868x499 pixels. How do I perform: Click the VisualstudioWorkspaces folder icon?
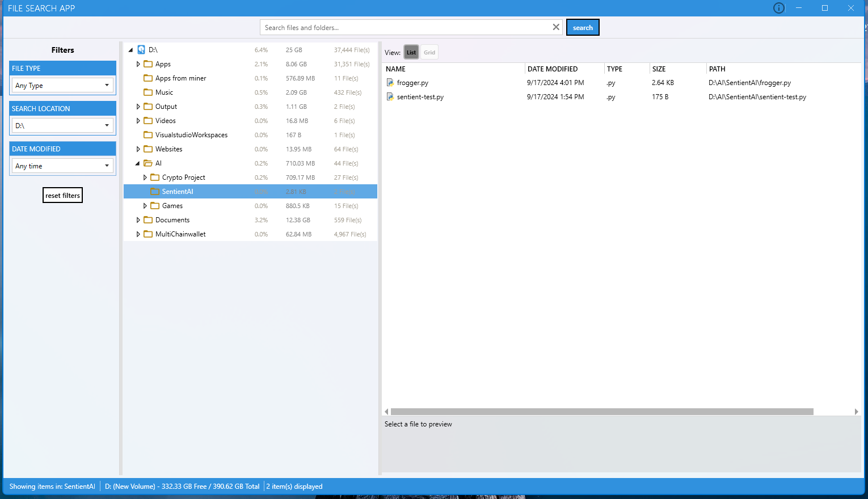pos(148,135)
